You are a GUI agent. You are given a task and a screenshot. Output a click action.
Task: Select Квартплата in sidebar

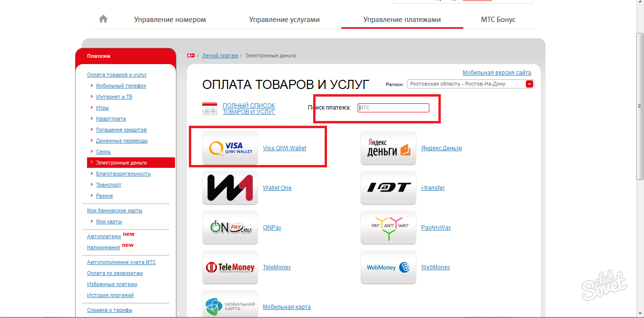click(111, 119)
